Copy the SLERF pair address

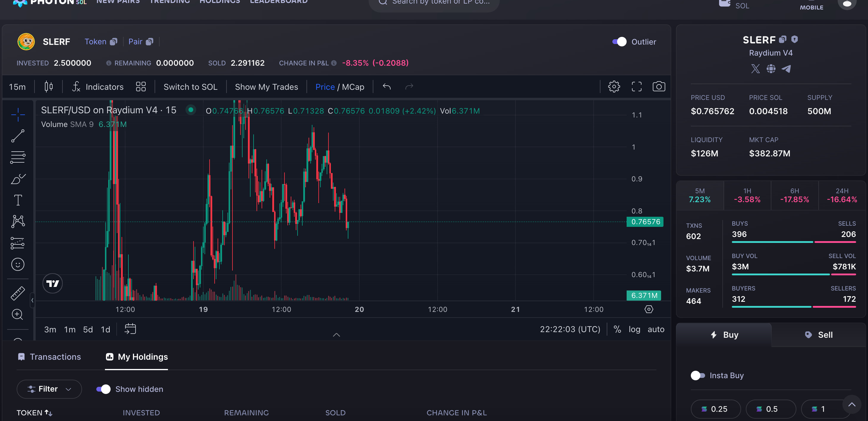pos(150,41)
